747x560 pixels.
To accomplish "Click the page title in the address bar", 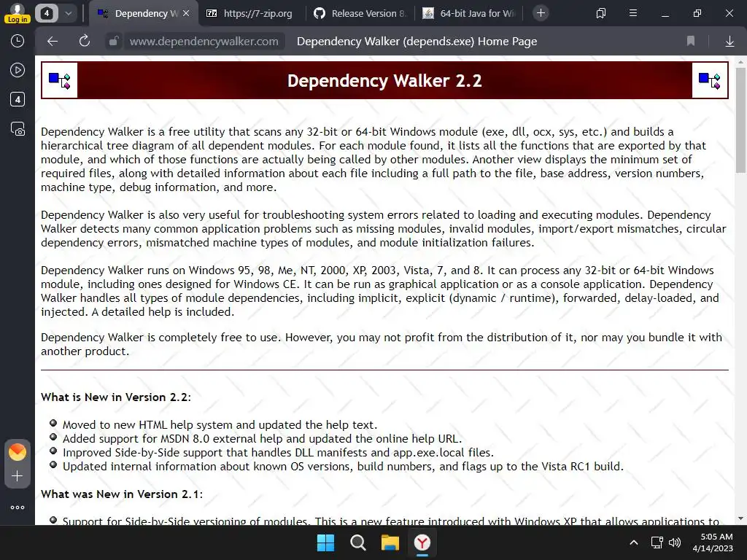I will [x=417, y=42].
